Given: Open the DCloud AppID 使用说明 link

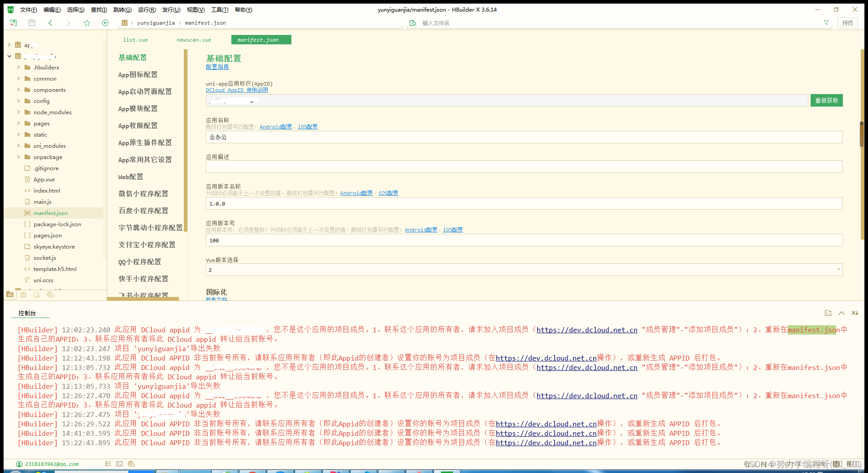Looking at the screenshot, I should pos(237,90).
